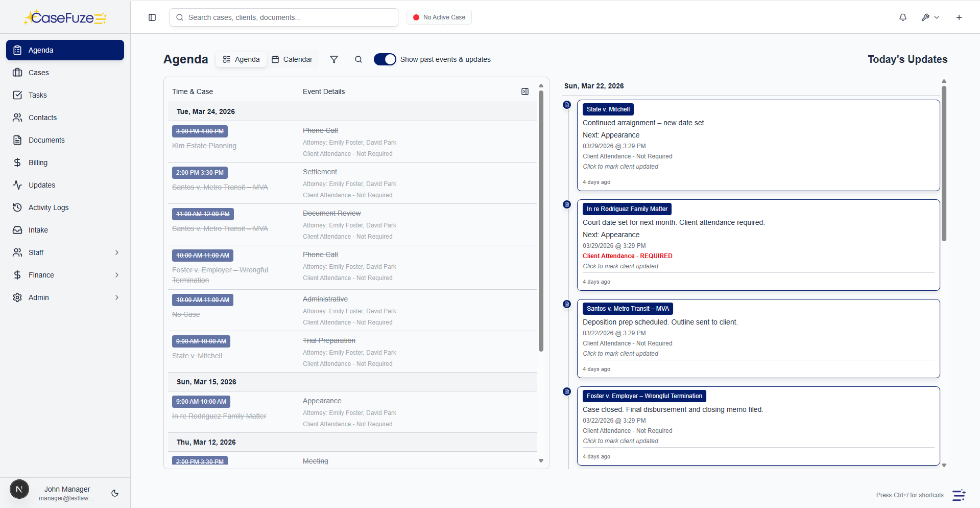Click the search magnifier next to the filter
The image size is (980, 508).
tap(358, 59)
